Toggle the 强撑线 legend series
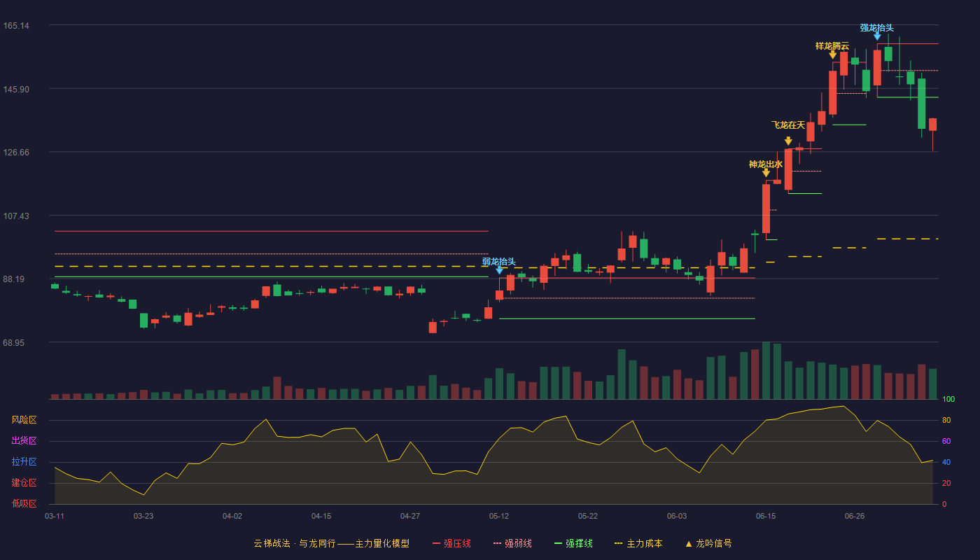The image size is (980, 560). click(573, 543)
